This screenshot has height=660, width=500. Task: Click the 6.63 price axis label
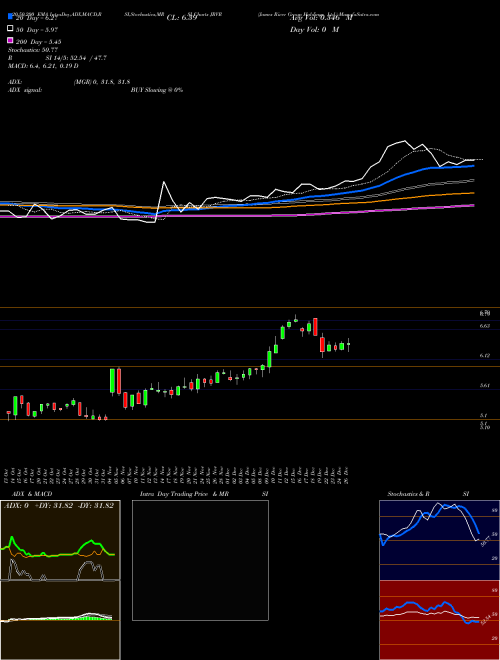click(x=485, y=326)
